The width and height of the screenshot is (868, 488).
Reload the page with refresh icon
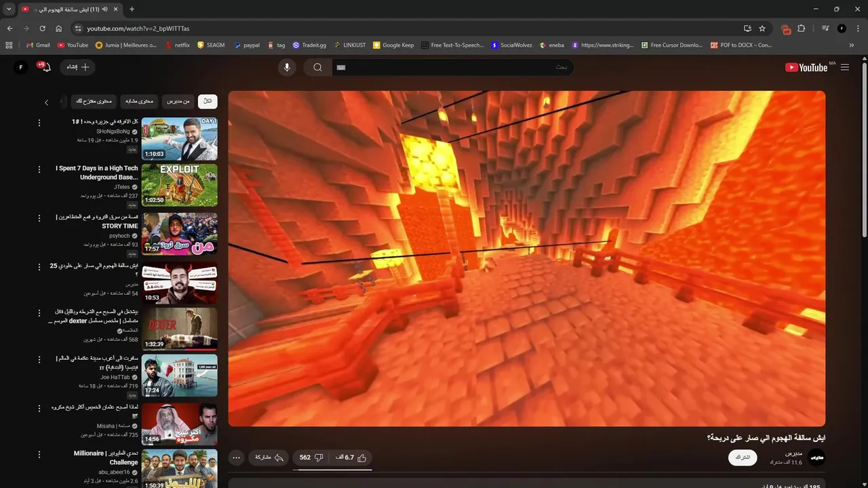coord(42,28)
